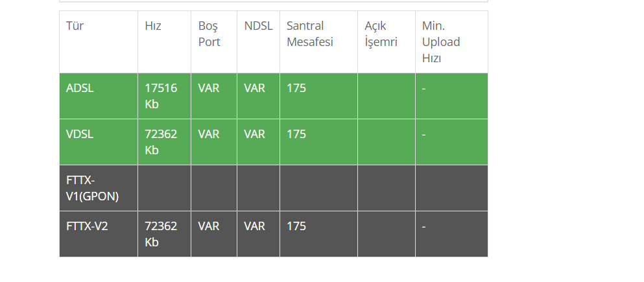Click the empty FTTX-V1(GPON) Hız cell
Screen dimensions: 644x282
coord(164,188)
